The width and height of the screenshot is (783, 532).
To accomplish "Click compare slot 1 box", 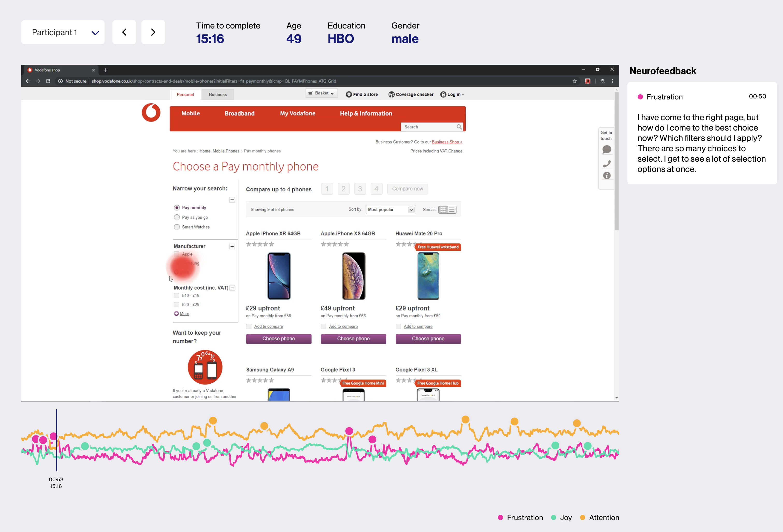I will point(327,189).
